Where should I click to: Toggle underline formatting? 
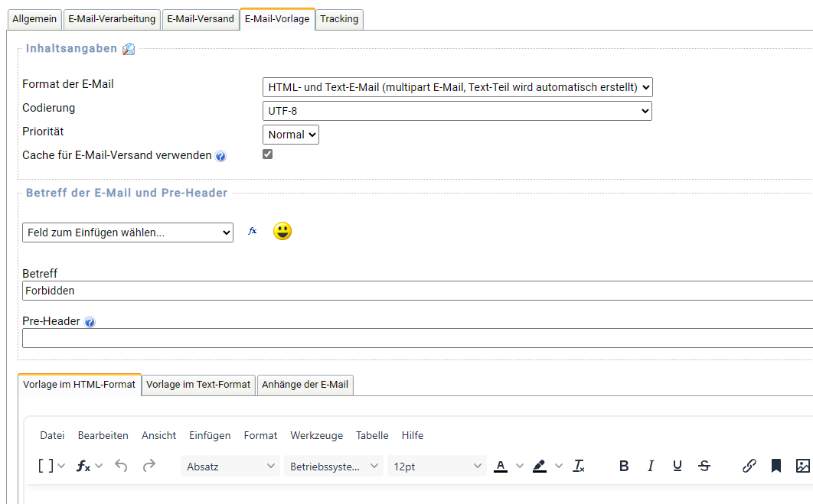(x=677, y=466)
